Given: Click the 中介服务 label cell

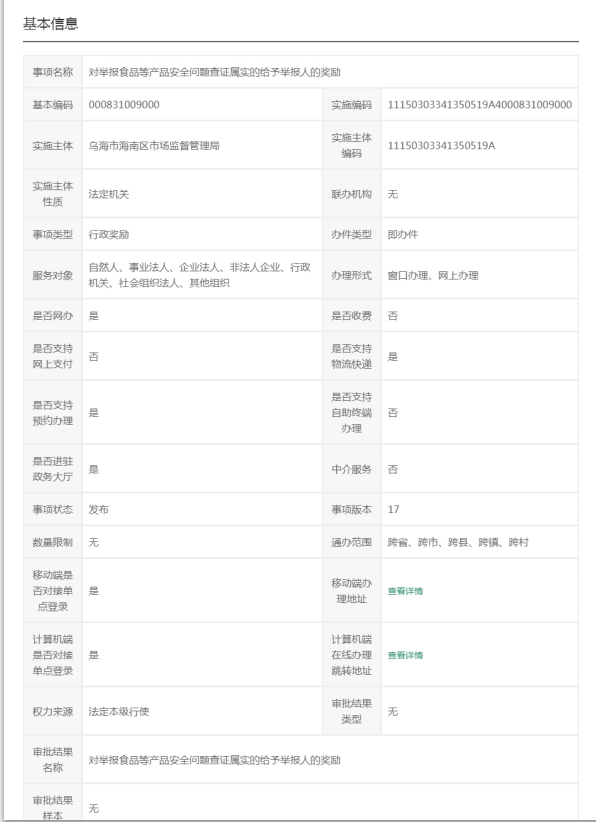Looking at the screenshot, I should (352, 469).
